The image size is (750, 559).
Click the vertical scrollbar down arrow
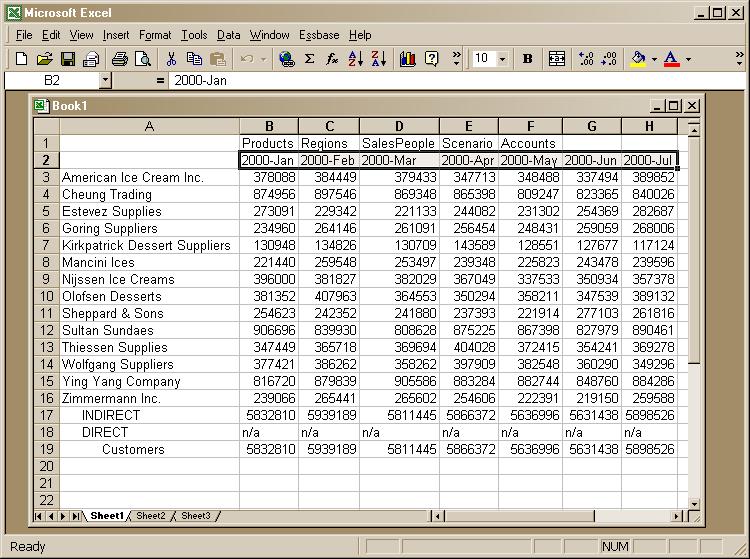pyautogui.click(x=694, y=504)
